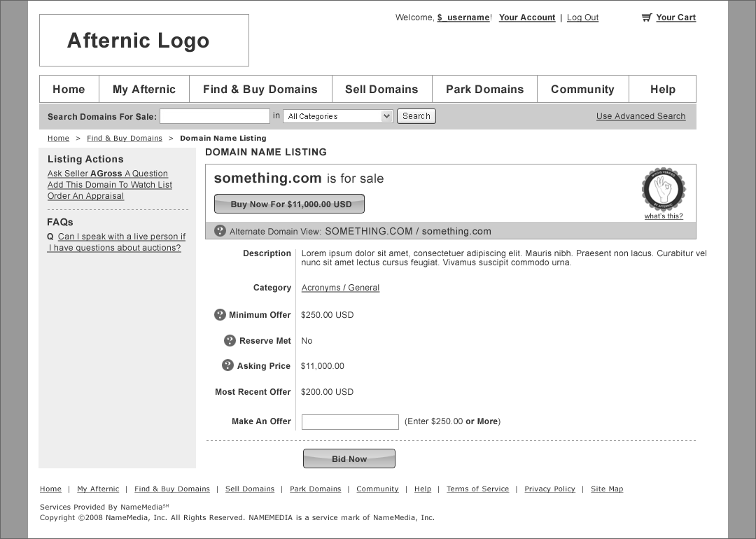
Task: Click the Reserve Met help icon
Action: tap(230, 340)
